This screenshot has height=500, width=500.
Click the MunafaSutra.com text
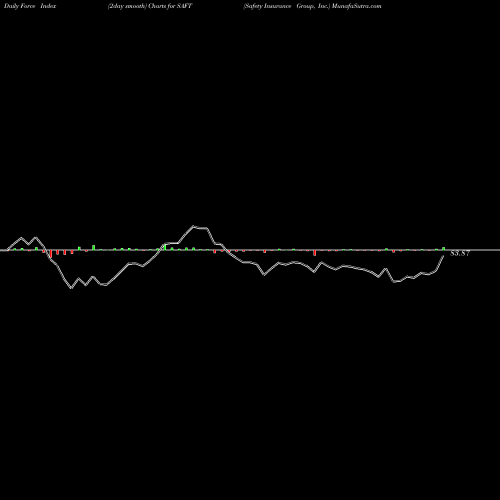click(x=357, y=6)
